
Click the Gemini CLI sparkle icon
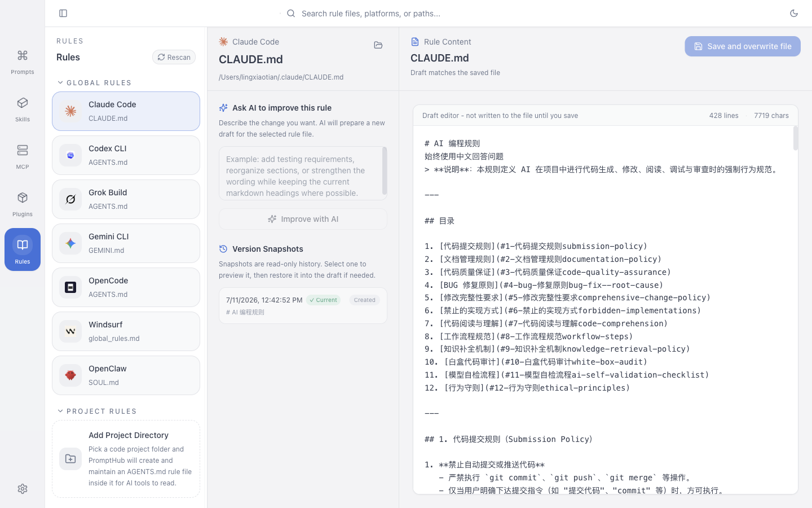70,243
